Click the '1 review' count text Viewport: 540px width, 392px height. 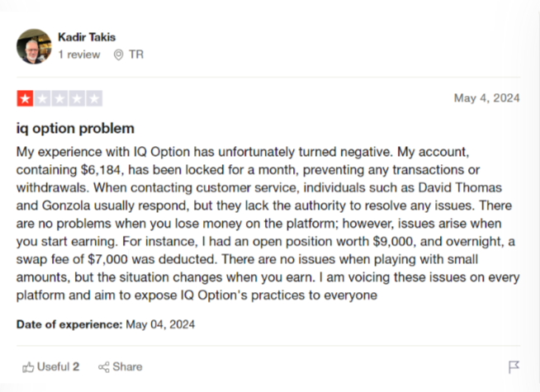79,54
